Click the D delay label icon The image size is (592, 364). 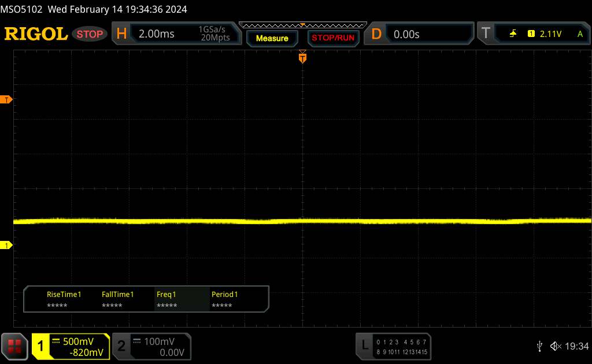(x=376, y=34)
